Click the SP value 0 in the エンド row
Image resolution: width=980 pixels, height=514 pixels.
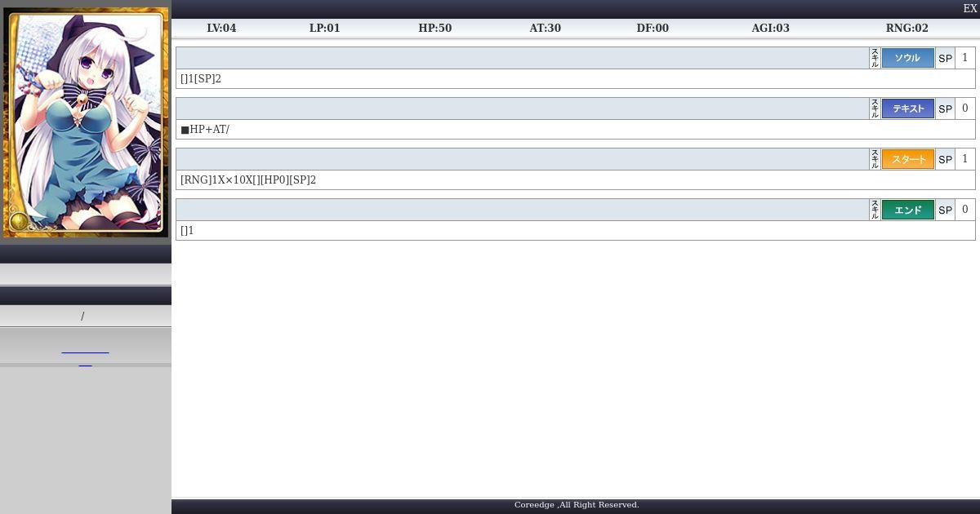click(x=964, y=210)
